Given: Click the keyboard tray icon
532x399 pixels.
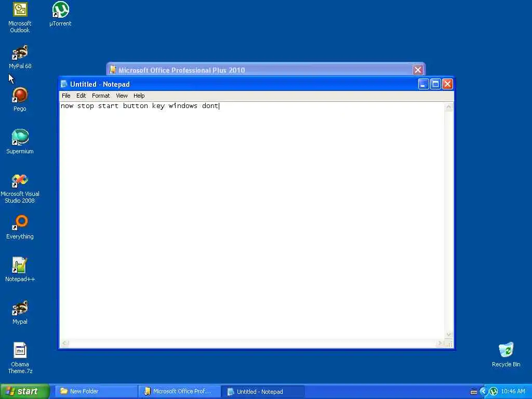Looking at the screenshot, I should [474, 392].
